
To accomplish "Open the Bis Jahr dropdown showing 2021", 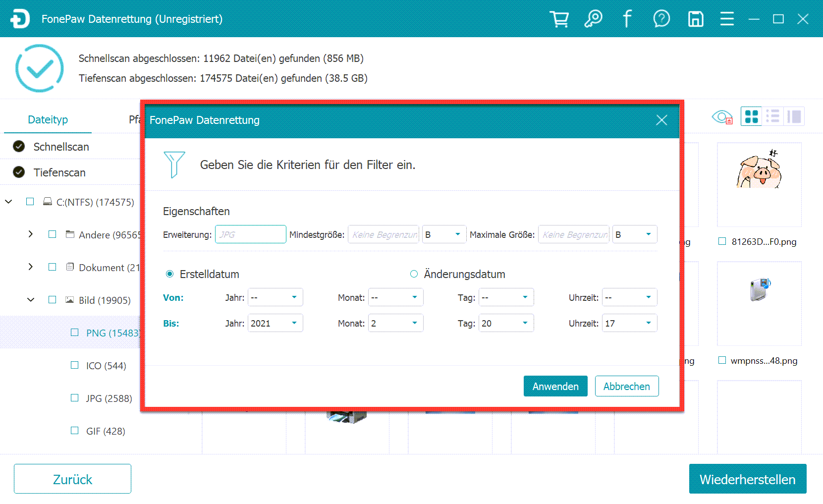I will click(275, 323).
